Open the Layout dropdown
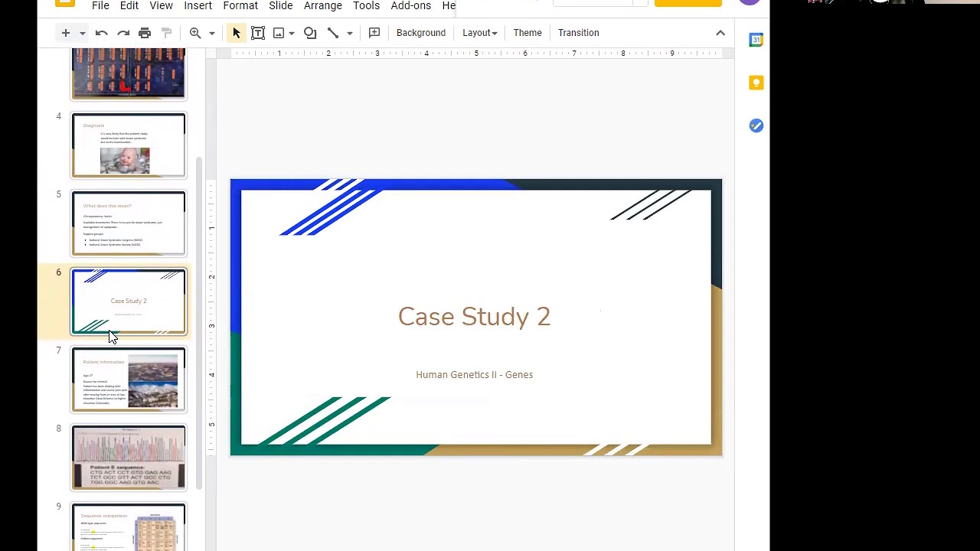Viewport: 980px width, 551px height. point(480,33)
